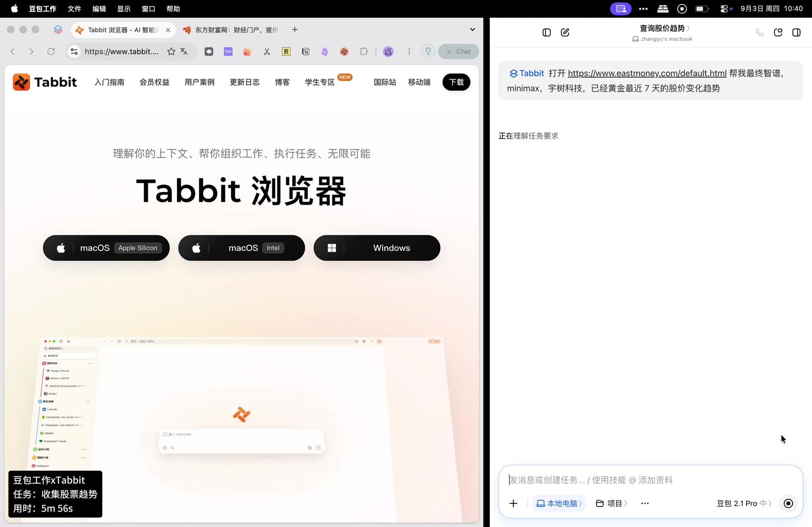Open the extensions puzzle icon
The image size is (812, 527).
pos(364,51)
